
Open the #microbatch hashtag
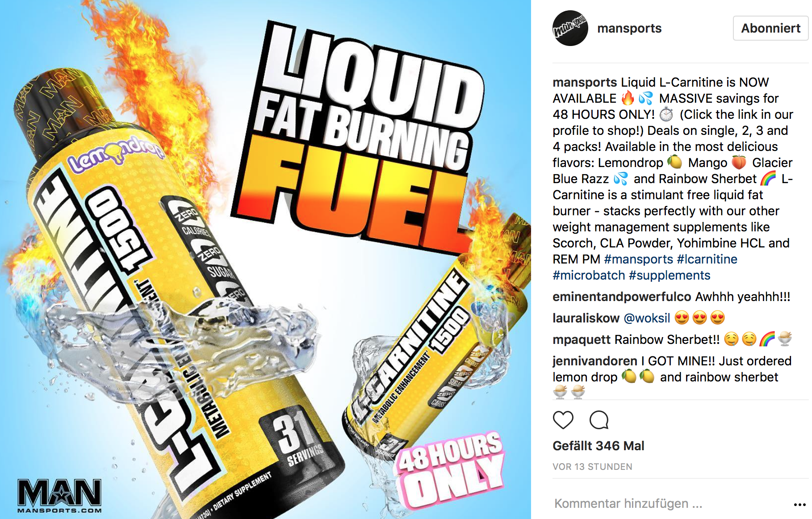[x=589, y=275]
